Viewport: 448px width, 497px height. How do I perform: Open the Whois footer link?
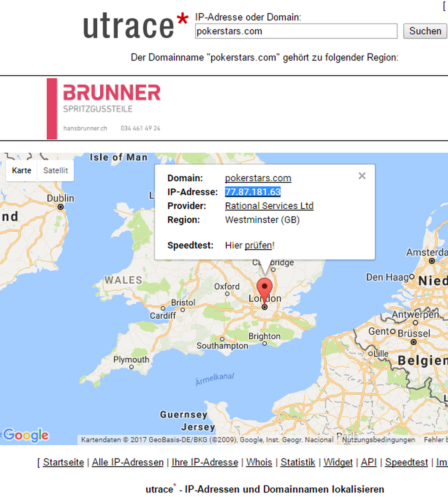click(259, 462)
